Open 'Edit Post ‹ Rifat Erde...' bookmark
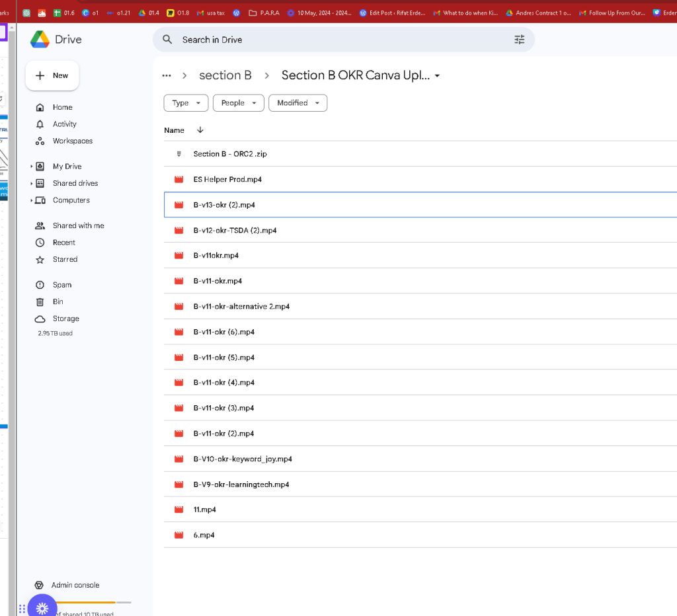 click(x=393, y=13)
